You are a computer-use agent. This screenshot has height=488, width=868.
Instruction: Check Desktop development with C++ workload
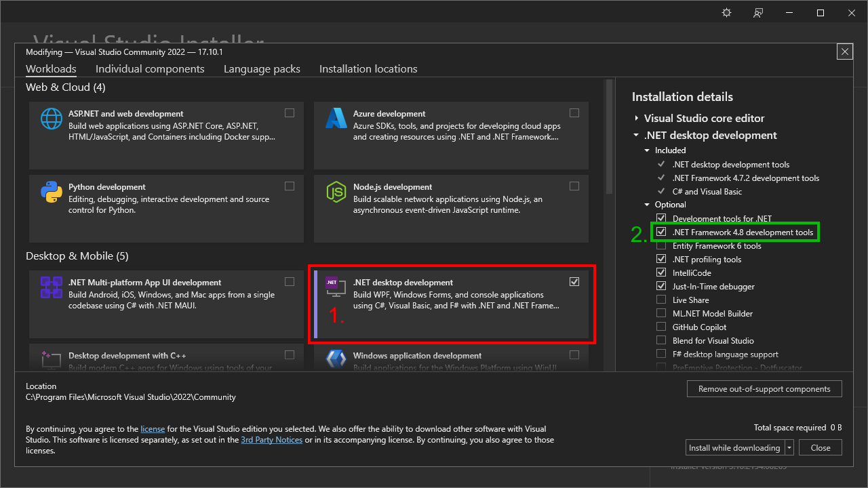(290, 354)
